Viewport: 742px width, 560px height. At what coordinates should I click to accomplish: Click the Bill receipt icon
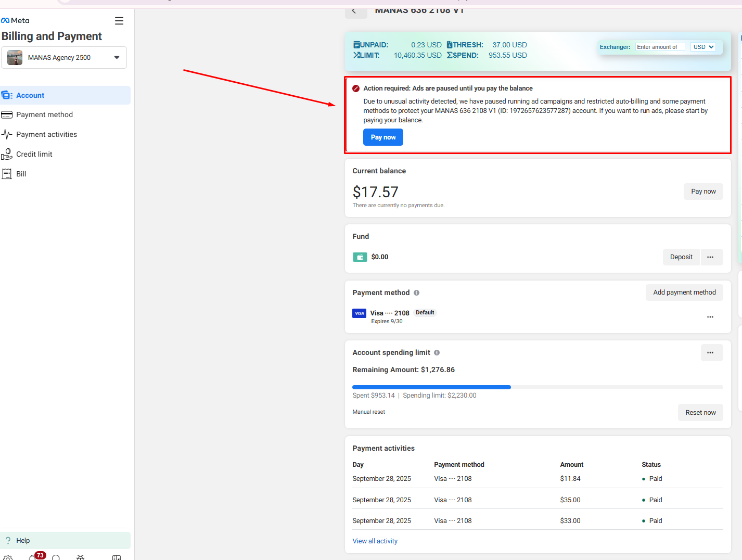click(x=7, y=174)
